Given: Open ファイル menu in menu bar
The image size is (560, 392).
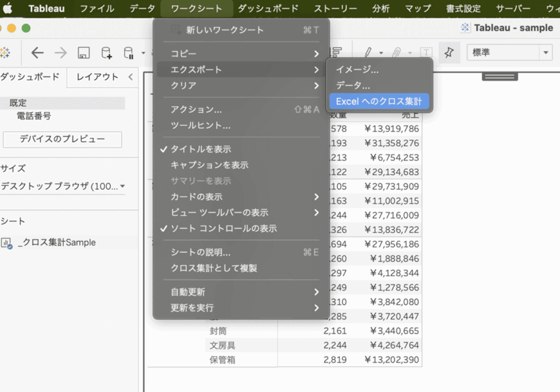Looking at the screenshot, I should click(97, 8).
